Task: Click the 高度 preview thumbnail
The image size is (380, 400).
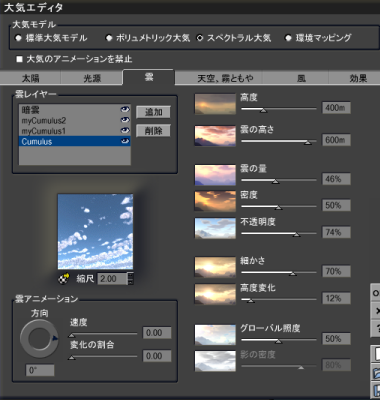Action: [x=215, y=104]
